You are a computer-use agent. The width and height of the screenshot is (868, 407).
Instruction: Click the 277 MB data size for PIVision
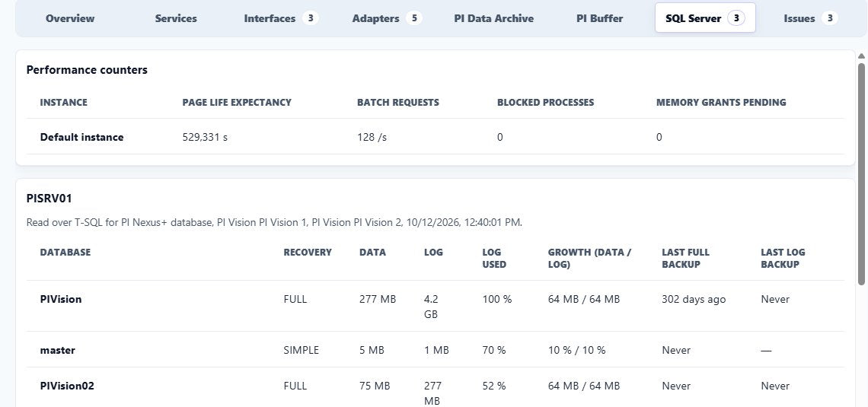click(x=378, y=299)
